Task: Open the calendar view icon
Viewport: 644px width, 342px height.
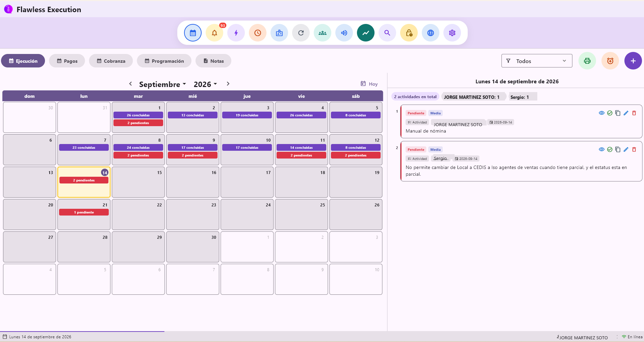Action: coord(193,33)
